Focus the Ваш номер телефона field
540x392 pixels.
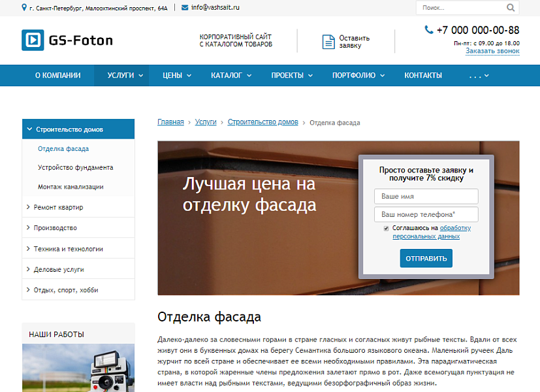(426, 214)
